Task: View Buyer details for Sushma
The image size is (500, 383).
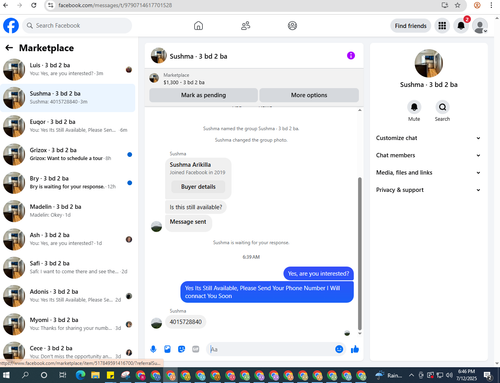Action: pos(198,187)
